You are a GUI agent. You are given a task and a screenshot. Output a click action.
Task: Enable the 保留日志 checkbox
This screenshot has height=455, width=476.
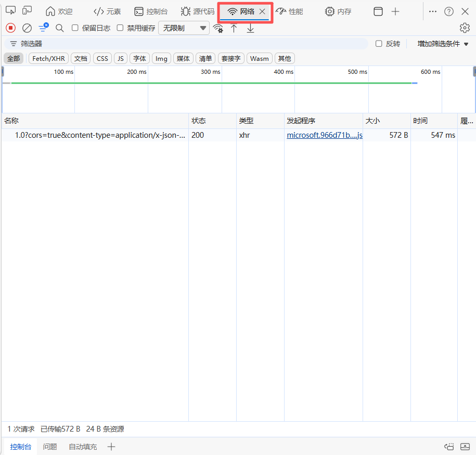click(x=75, y=28)
